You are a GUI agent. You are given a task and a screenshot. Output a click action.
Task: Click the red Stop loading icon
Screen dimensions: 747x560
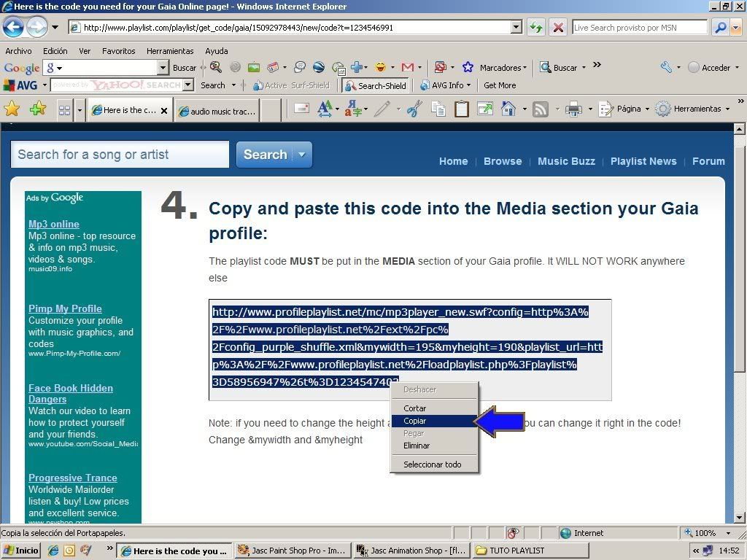(558, 28)
